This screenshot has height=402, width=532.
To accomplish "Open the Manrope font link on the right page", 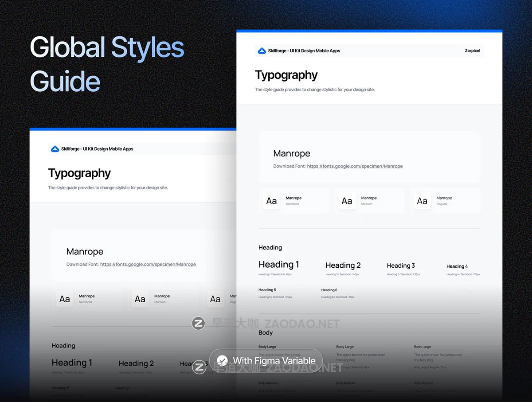I will [x=355, y=166].
